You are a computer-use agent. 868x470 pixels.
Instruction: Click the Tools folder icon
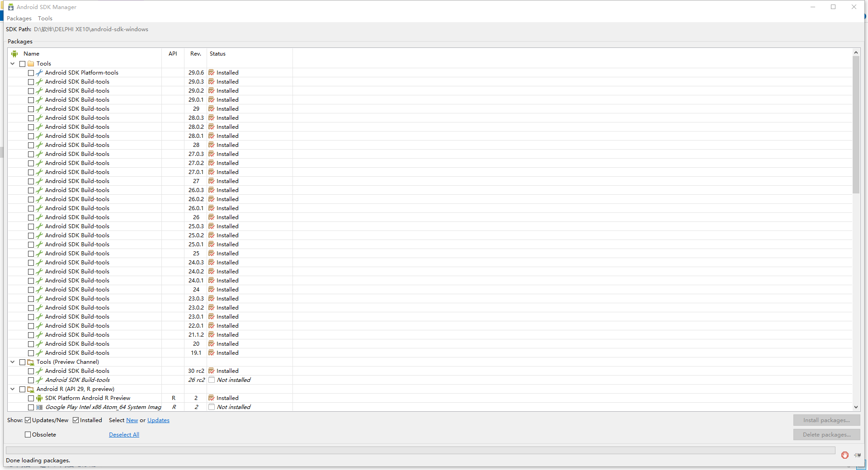31,64
